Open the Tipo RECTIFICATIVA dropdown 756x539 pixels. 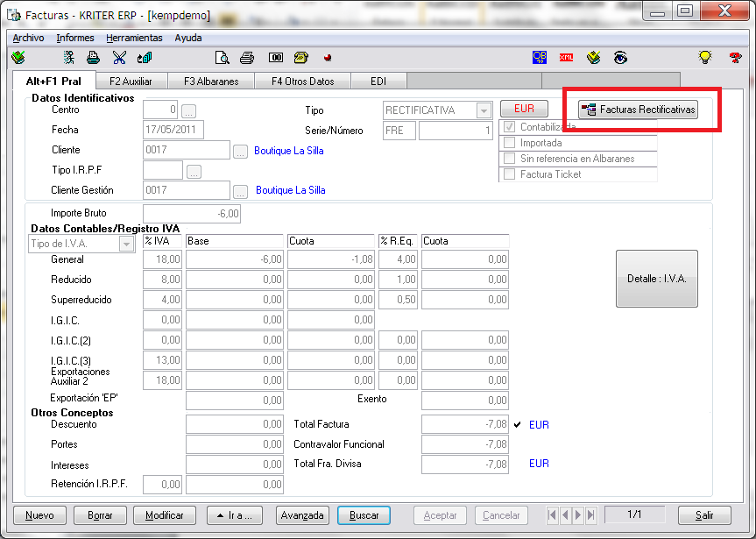pos(484,110)
